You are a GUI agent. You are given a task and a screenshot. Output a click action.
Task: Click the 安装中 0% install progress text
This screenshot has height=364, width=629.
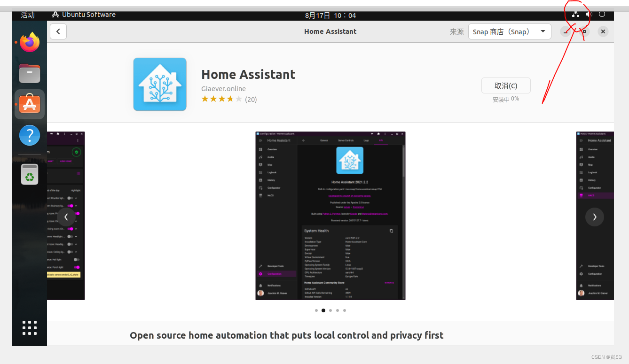tap(506, 99)
